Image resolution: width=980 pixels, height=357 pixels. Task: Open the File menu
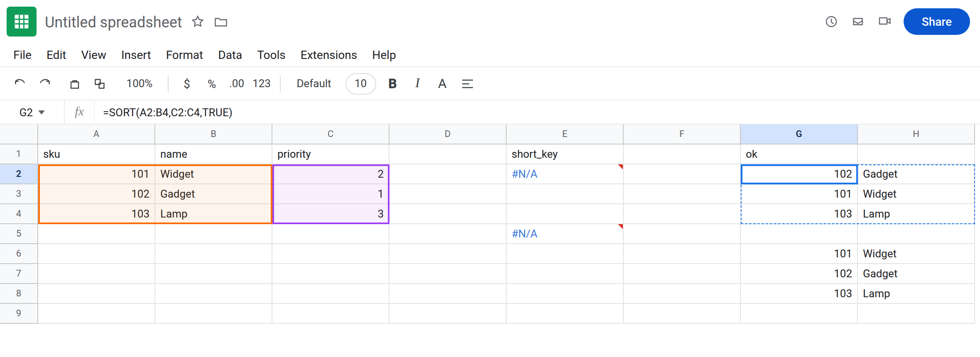click(22, 55)
